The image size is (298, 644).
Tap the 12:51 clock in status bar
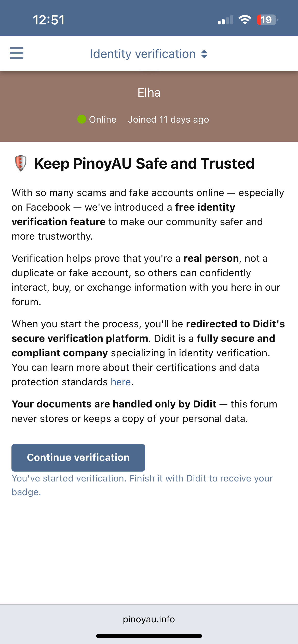49,20
